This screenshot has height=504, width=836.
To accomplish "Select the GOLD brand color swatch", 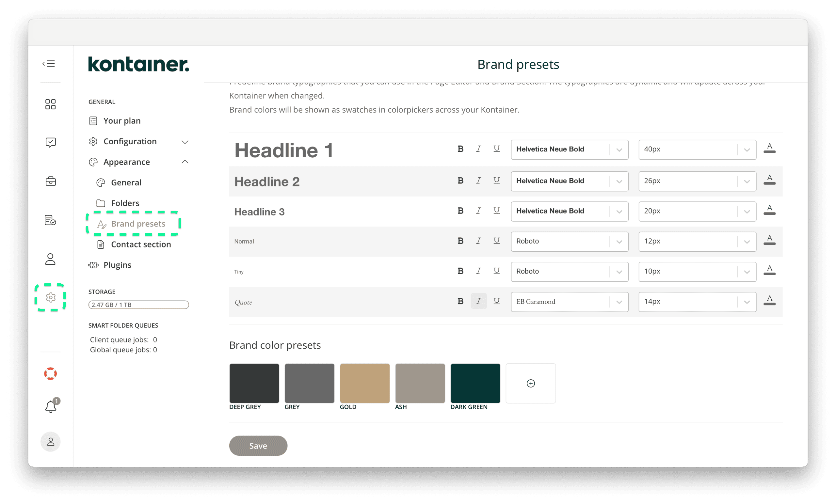I will click(x=364, y=383).
